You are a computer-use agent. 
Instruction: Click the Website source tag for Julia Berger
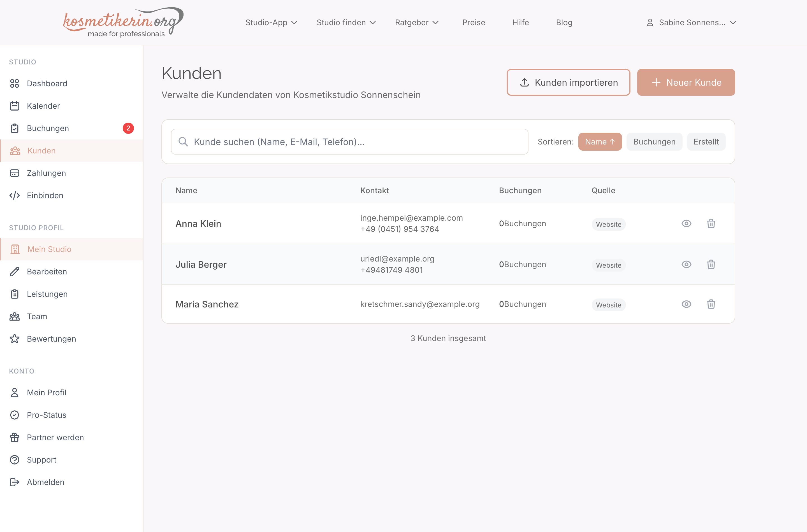pyautogui.click(x=608, y=265)
